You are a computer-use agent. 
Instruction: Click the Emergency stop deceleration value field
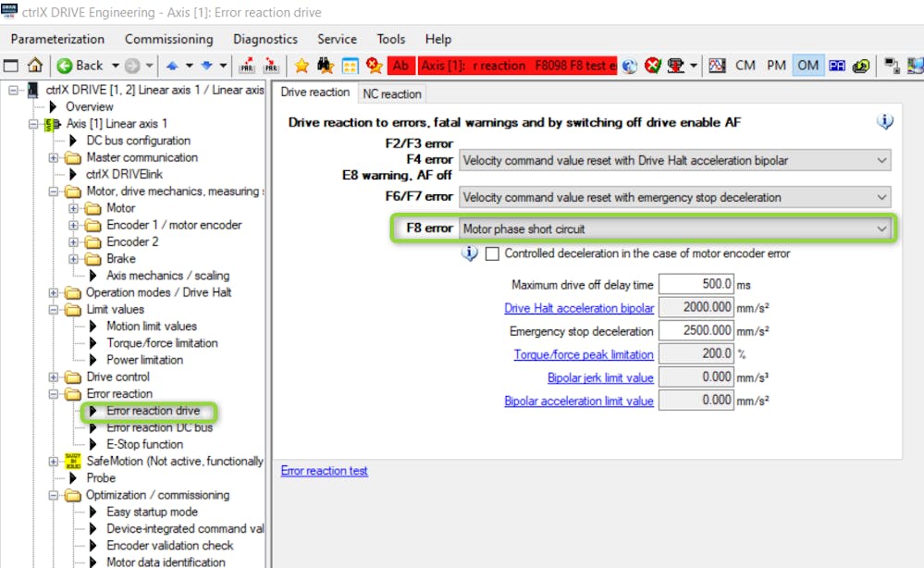coord(696,330)
